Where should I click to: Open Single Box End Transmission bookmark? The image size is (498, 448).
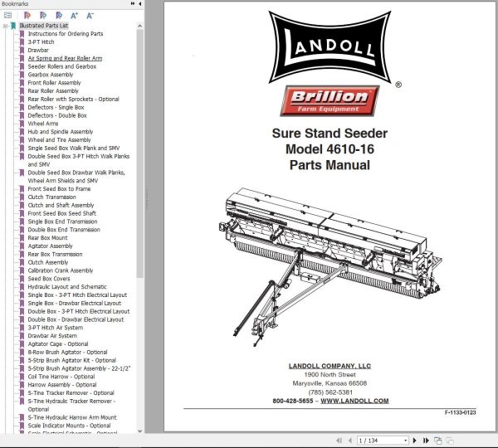62,222
